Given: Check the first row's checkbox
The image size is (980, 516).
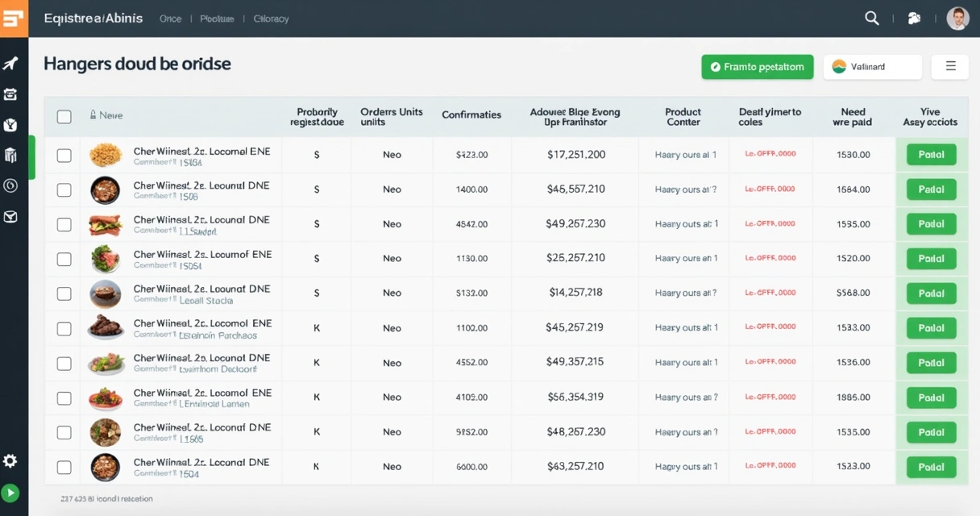Looking at the screenshot, I should pos(64,156).
